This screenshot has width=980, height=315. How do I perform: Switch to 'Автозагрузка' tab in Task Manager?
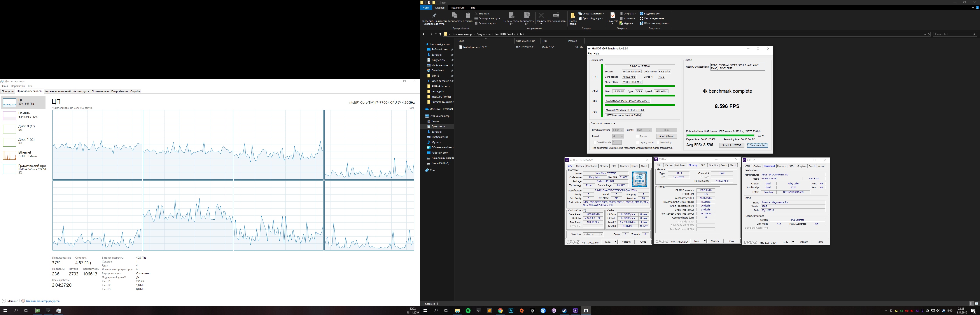(81, 91)
